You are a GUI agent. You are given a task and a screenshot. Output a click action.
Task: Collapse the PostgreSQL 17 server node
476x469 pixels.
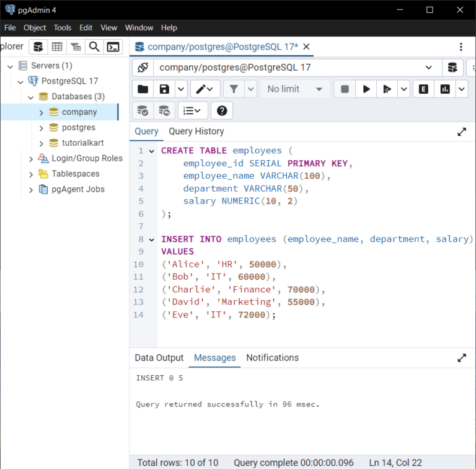pyautogui.click(x=20, y=82)
